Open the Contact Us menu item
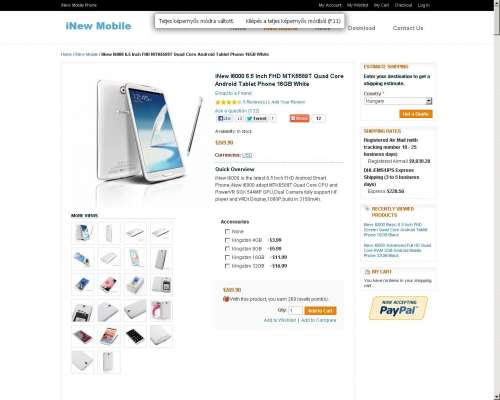500x400 pixels. [408, 28]
